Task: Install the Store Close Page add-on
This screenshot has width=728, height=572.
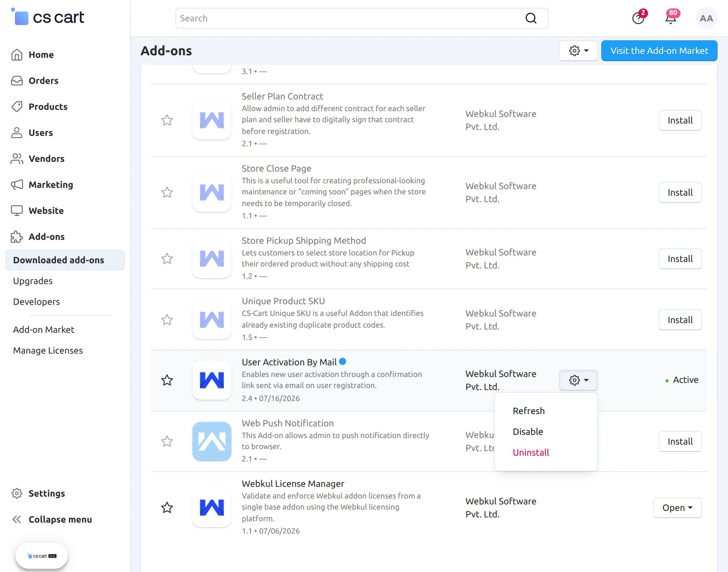Action: coord(680,192)
